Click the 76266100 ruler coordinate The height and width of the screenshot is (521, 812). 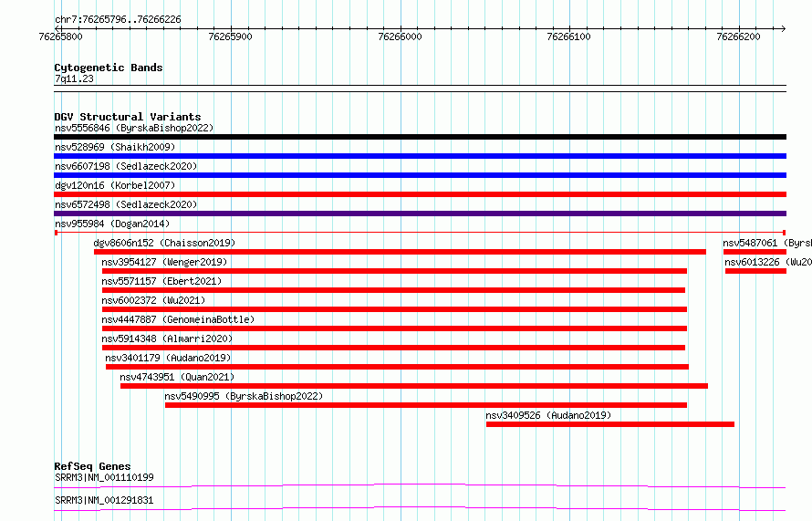(x=569, y=36)
